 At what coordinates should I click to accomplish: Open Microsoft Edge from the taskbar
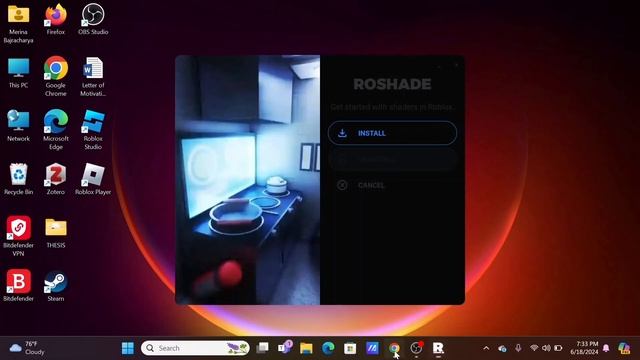[328, 348]
